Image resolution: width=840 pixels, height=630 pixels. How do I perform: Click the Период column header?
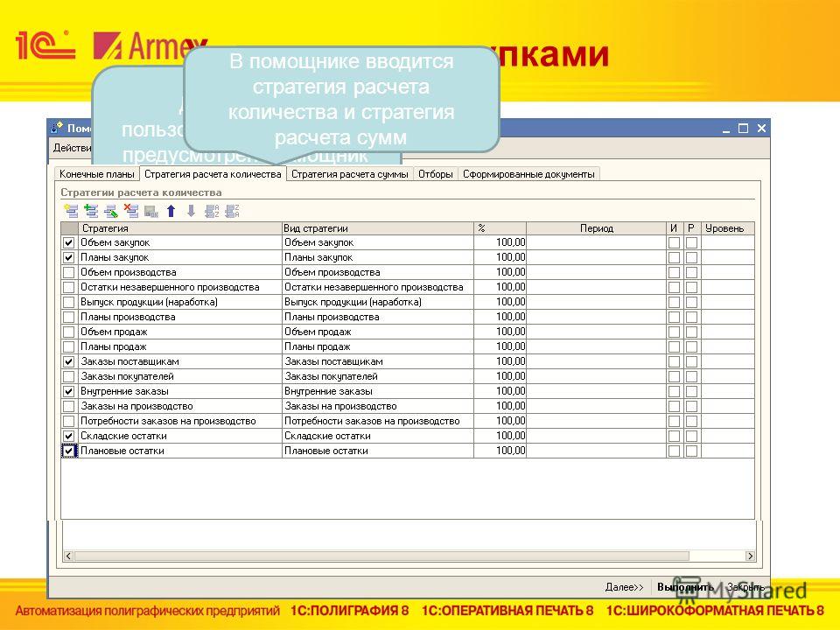pos(596,228)
